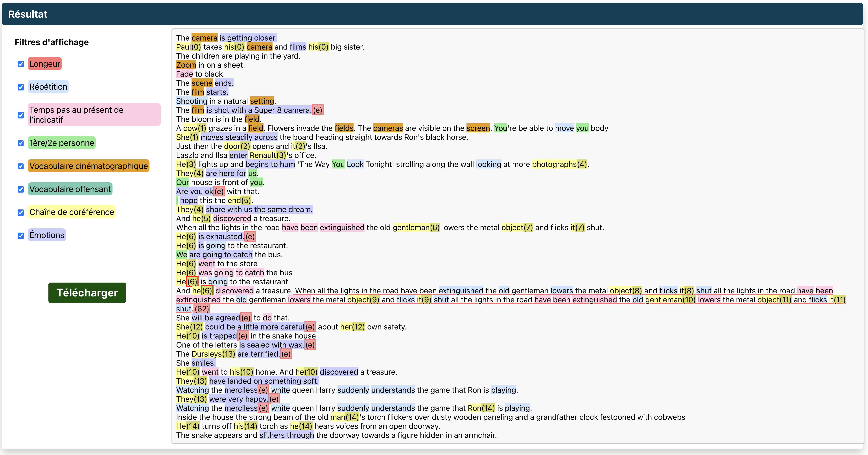Click the Télécharger button
The image size is (868, 455).
point(87,292)
